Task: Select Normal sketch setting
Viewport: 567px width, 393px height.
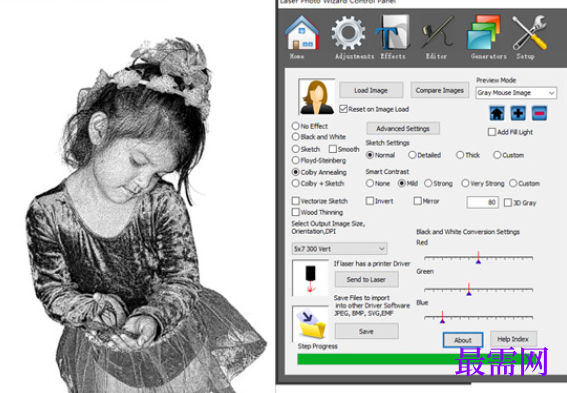Action: tap(370, 155)
